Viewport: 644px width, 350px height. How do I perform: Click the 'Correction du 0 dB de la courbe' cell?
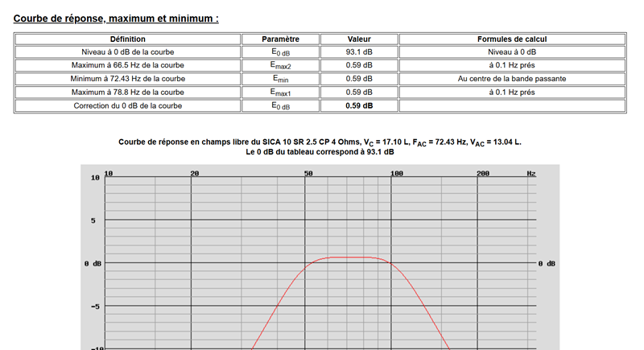[128, 106]
